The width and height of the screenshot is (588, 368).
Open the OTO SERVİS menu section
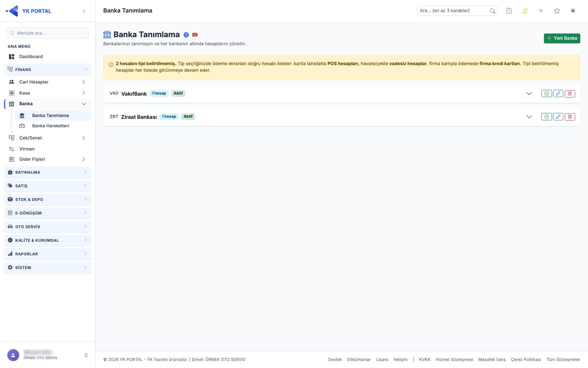pos(48,227)
